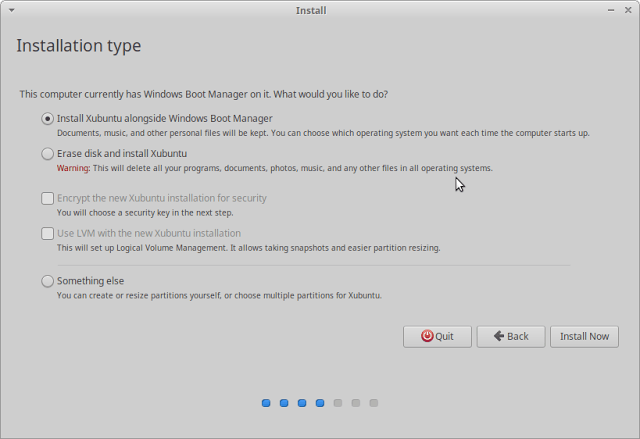Click the middle gray progress dot
The height and width of the screenshot is (439, 640).
[x=356, y=403]
